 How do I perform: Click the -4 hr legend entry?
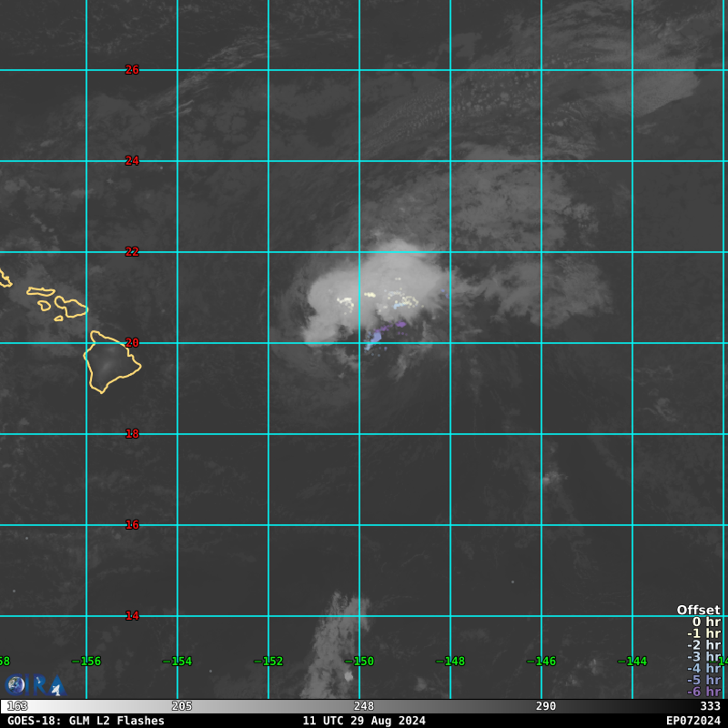tap(703, 668)
